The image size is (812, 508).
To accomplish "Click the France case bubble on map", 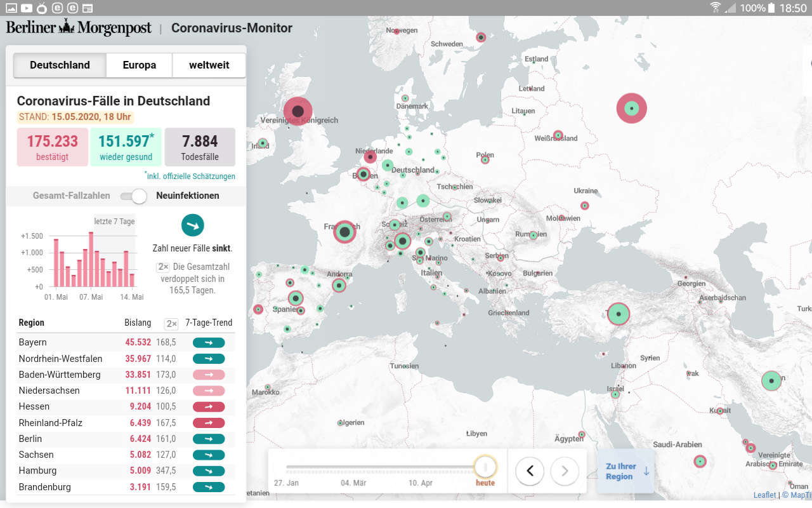I will [x=344, y=232].
